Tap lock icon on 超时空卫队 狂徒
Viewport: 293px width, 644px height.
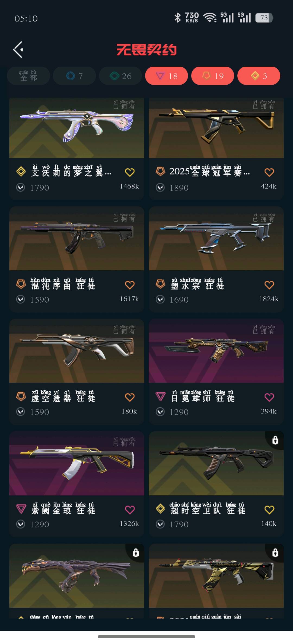click(275, 440)
